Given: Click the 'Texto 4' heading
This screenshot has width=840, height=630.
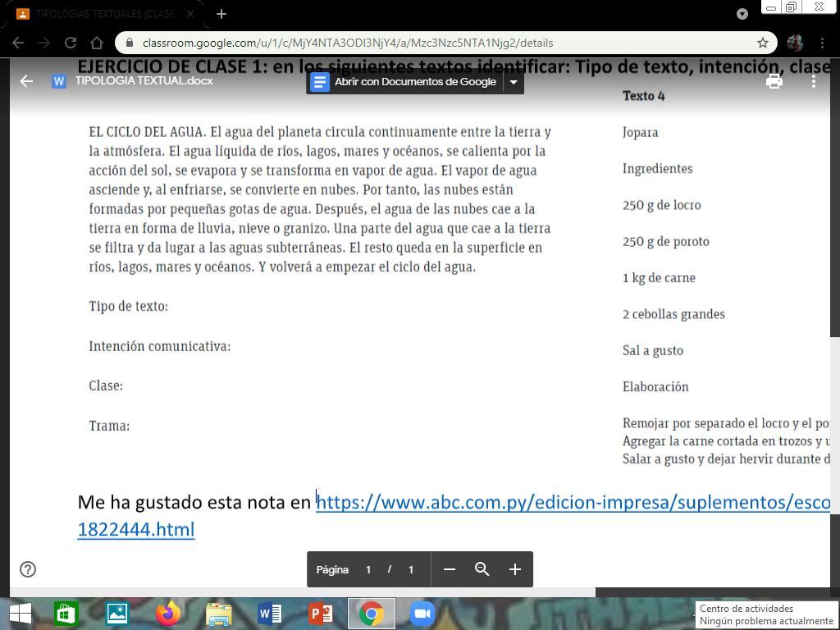Looking at the screenshot, I should 643,96.
